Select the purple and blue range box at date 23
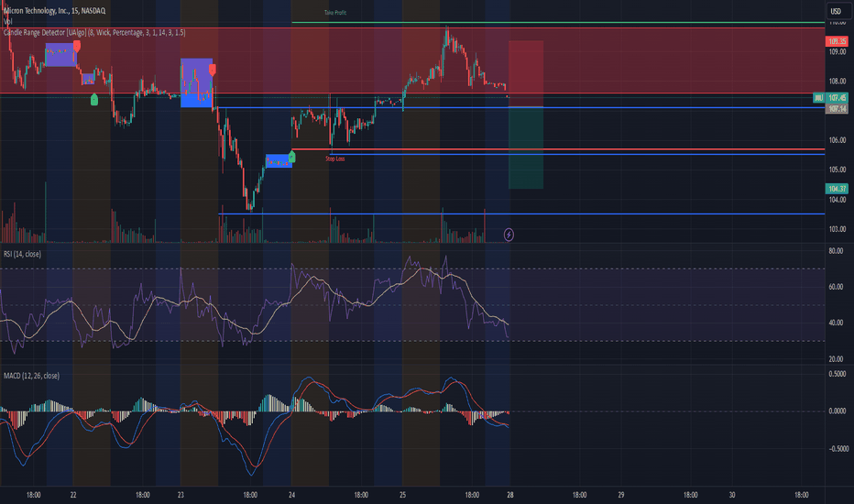Viewport: 854px width, 504px height. (196, 82)
